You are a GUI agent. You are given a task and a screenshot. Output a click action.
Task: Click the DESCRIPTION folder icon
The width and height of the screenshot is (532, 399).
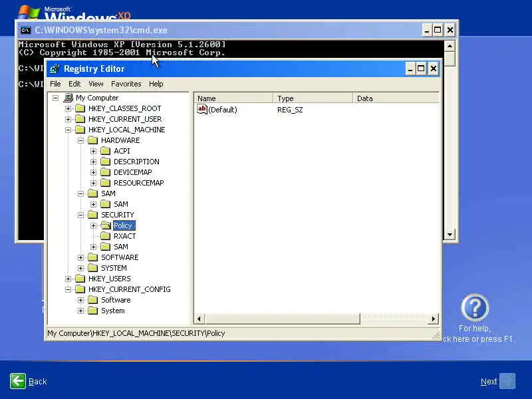106,162
